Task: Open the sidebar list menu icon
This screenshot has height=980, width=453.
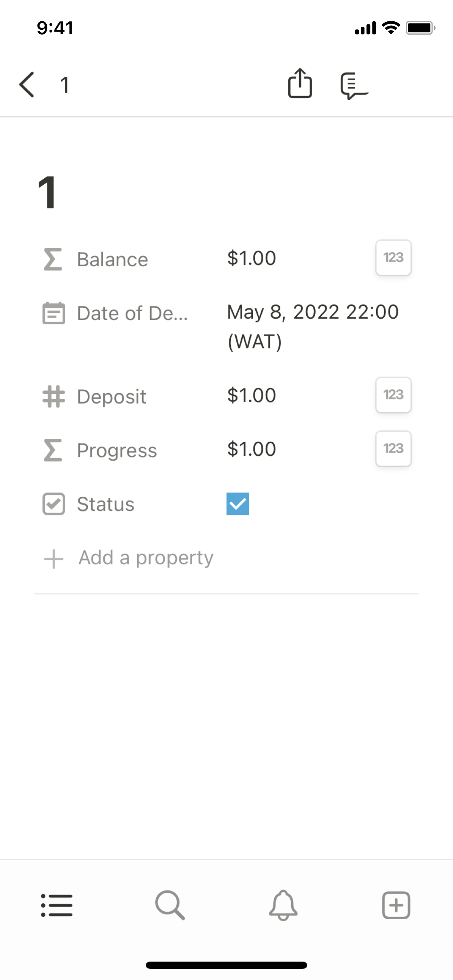Action: [57, 905]
